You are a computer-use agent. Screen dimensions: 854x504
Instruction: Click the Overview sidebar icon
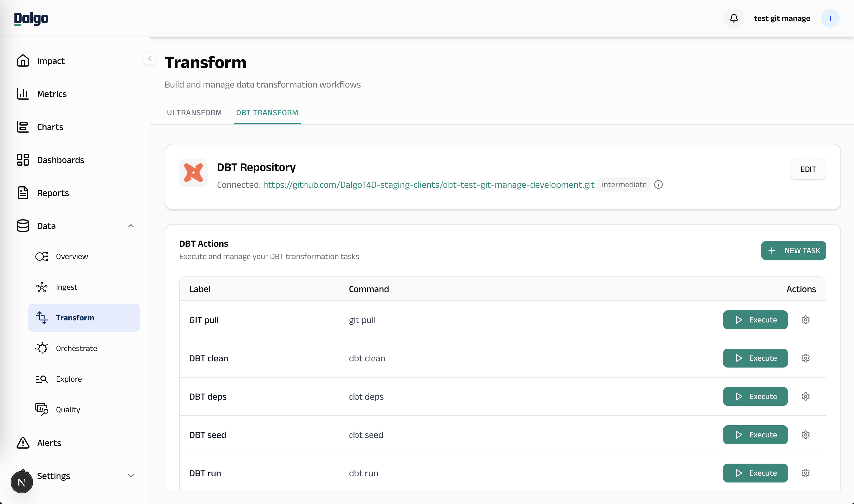(42, 256)
